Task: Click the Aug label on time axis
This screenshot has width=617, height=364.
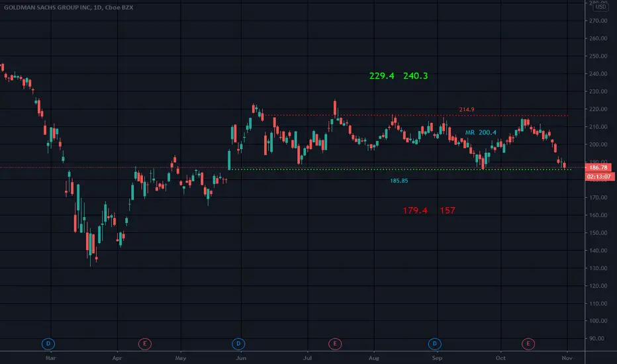Action: (x=374, y=358)
